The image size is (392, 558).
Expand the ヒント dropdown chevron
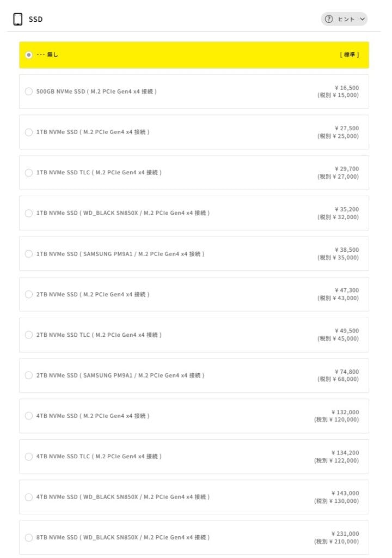[363, 19]
